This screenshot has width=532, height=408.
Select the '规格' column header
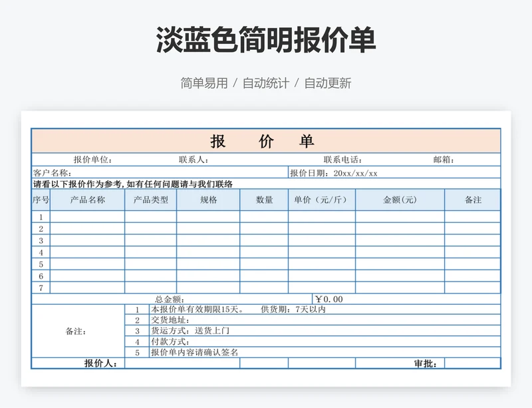pos(208,200)
